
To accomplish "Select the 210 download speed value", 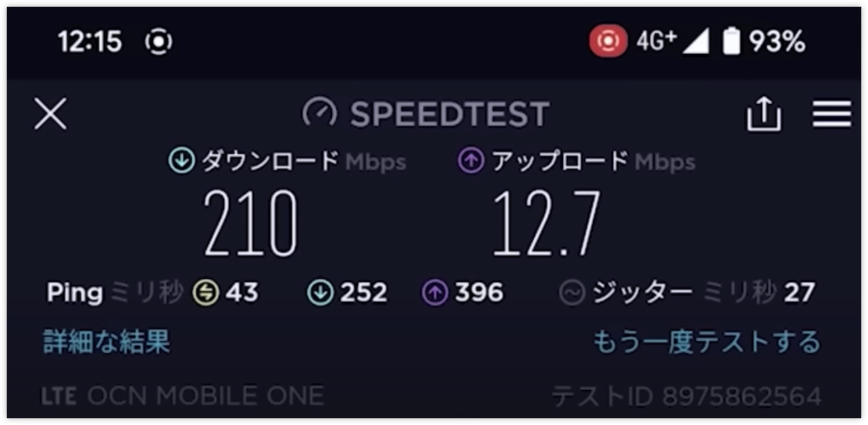I will [250, 224].
